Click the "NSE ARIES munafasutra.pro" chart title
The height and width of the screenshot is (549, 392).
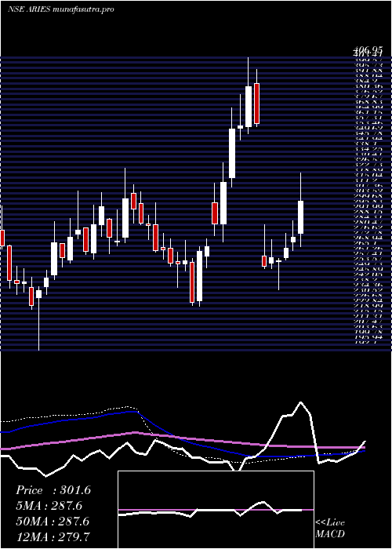coord(61,9)
